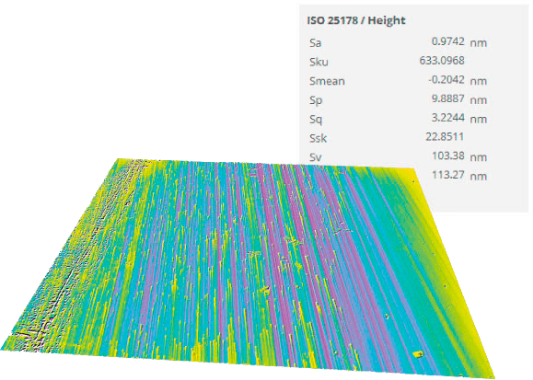The width and height of the screenshot is (533, 380).
Task: Select the Sv parameter label
Action: (x=315, y=157)
